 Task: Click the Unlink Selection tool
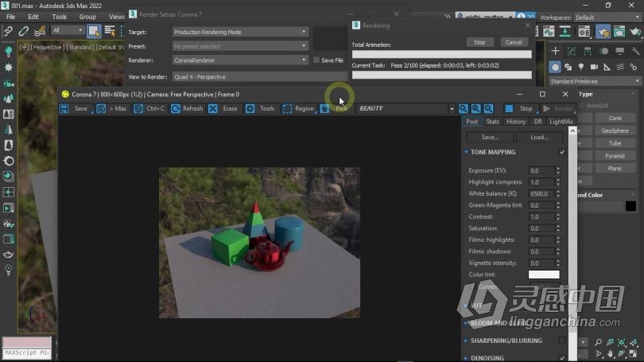23,31
